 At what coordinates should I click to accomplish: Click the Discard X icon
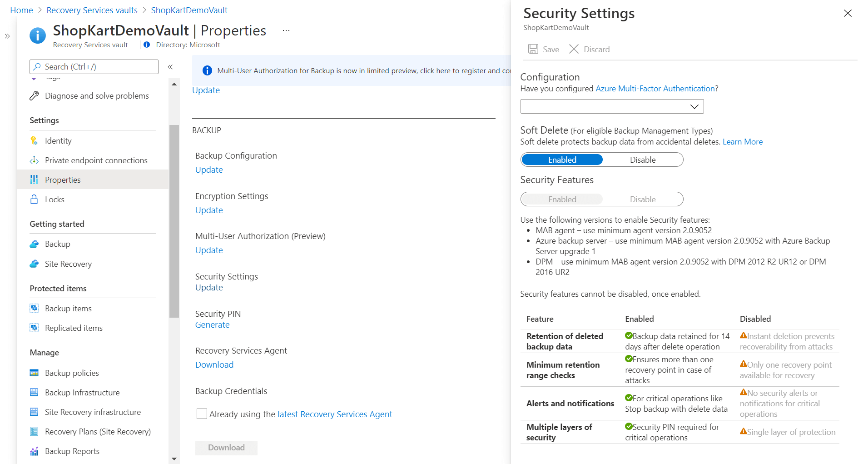click(x=574, y=49)
